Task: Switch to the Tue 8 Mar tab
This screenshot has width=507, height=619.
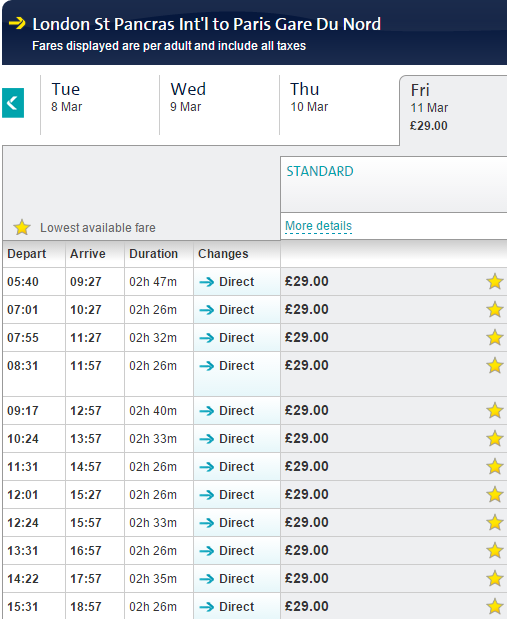Action: tap(100, 105)
